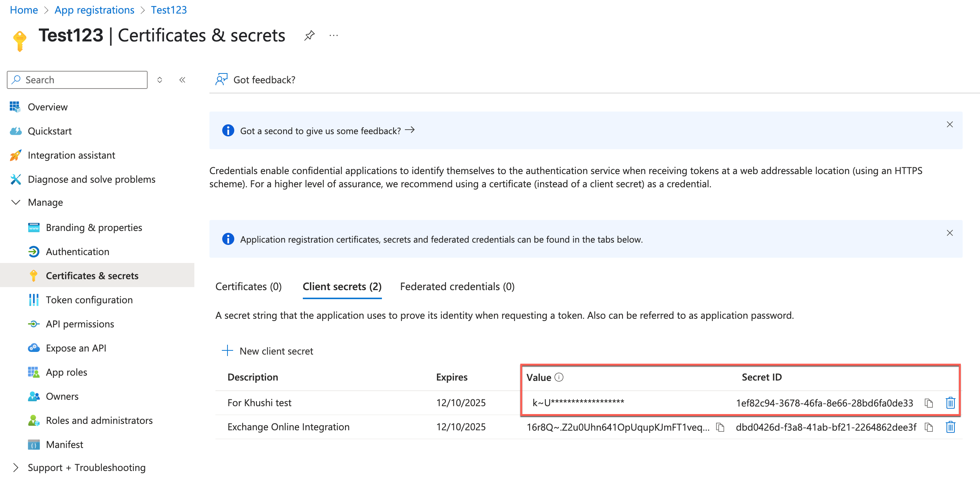The height and width of the screenshot is (480, 980).
Task: Select the Client secrets (2) tab
Action: point(342,286)
